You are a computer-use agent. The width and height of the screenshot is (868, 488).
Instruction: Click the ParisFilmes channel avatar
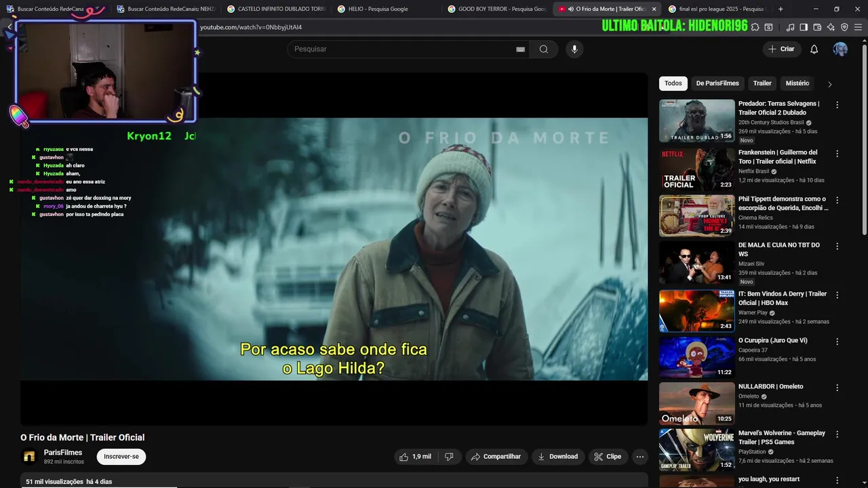(29, 457)
